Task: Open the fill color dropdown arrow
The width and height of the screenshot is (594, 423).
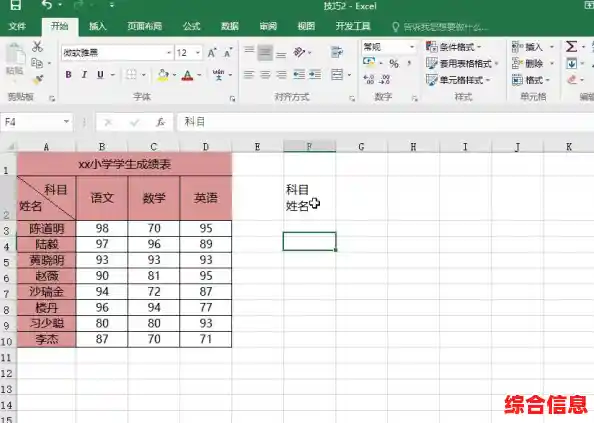Action: [x=174, y=75]
